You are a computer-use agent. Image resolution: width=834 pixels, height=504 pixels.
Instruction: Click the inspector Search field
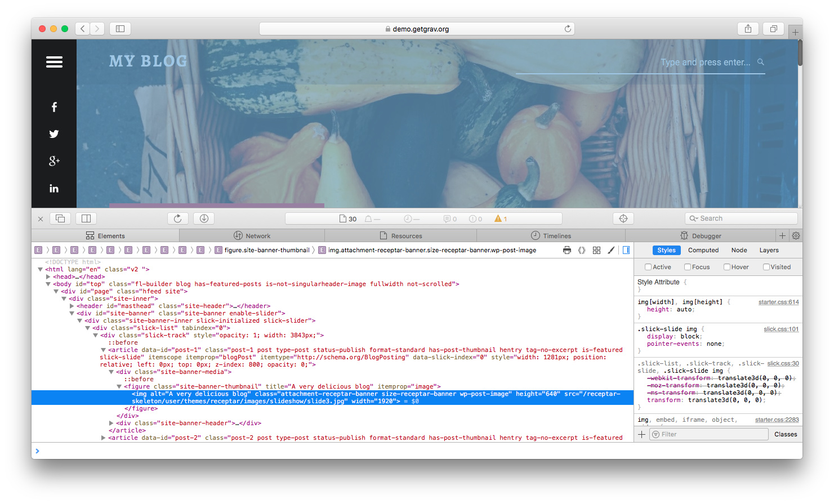point(741,218)
